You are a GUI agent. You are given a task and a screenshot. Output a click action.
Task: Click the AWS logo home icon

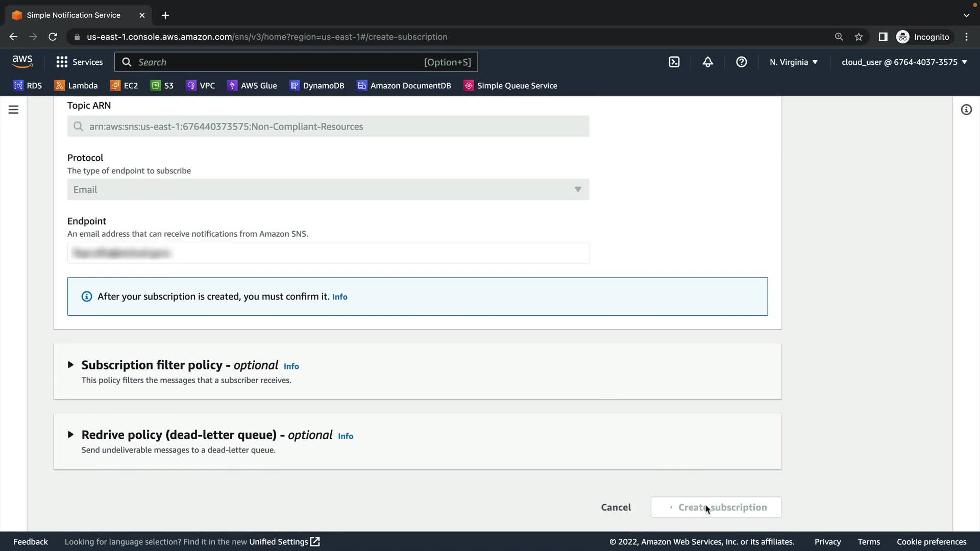click(22, 62)
